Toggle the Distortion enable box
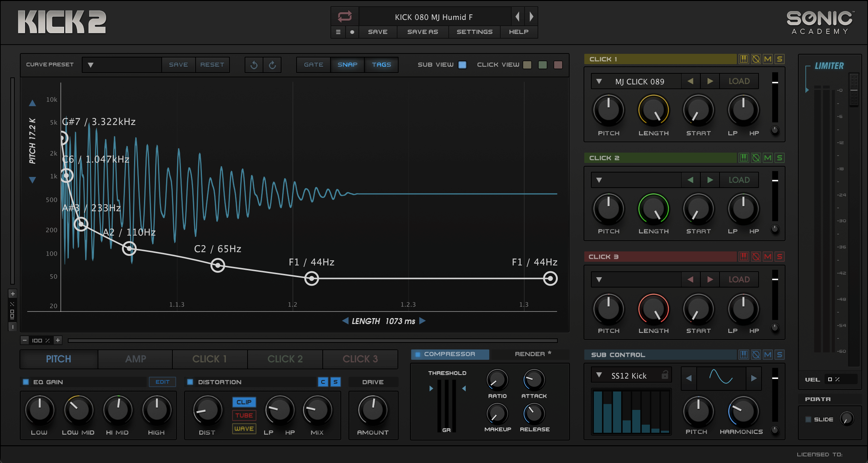868x463 pixels. (x=190, y=382)
